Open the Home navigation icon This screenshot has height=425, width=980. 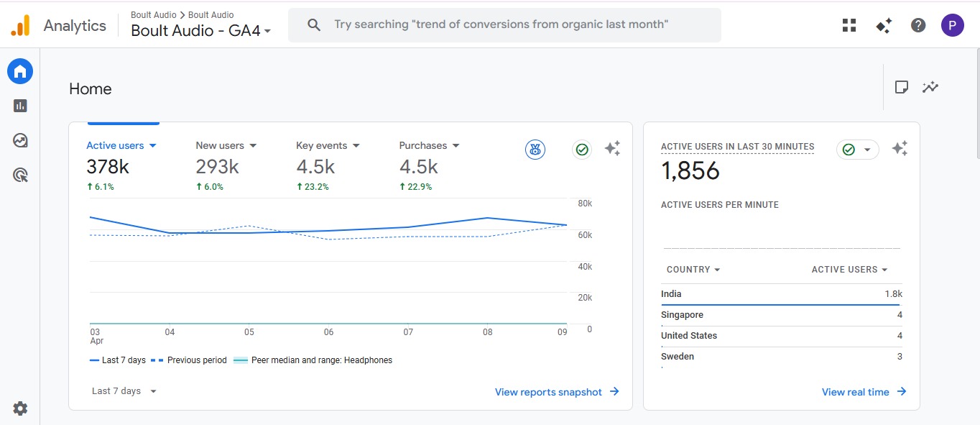(x=20, y=71)
